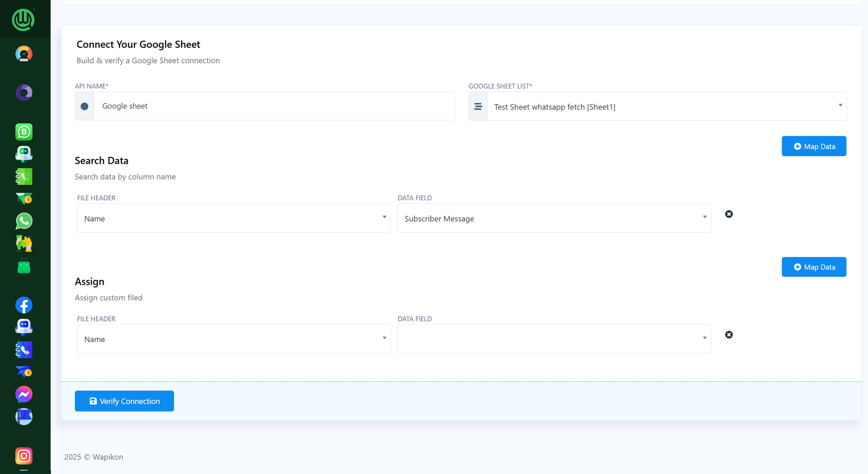The image size is (868, 474).
Task: Open the Facebook sidebar icon
Action: (24, 305)
